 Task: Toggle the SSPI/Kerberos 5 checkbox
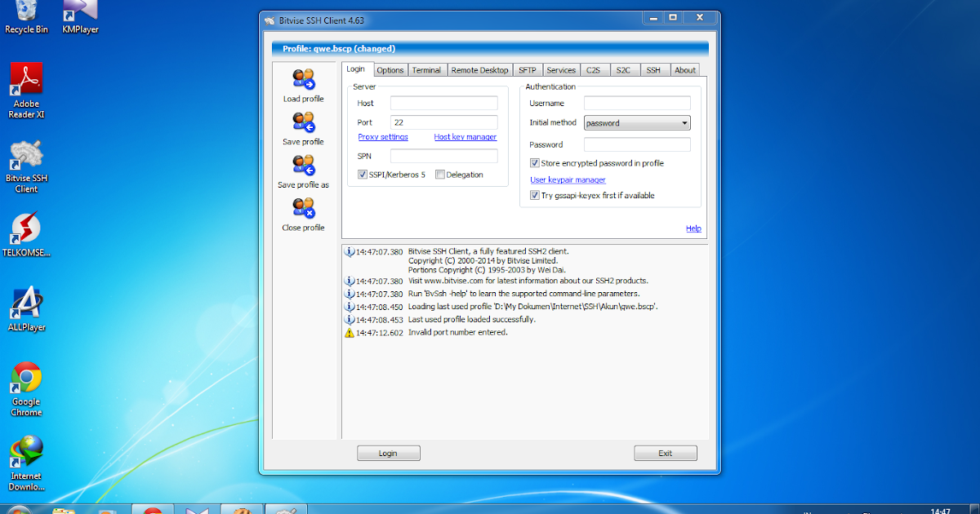[x=363, y=175]
